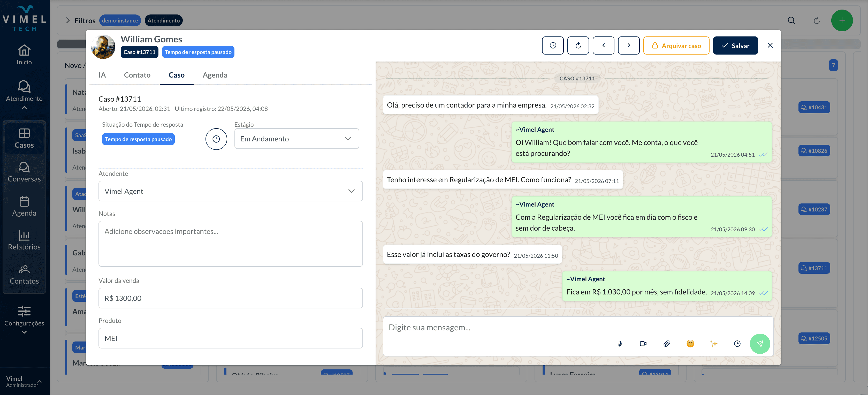868x395 pixels.
Task: Select the Caso tab
Action: pyautogui.click(x=177, y=75)
